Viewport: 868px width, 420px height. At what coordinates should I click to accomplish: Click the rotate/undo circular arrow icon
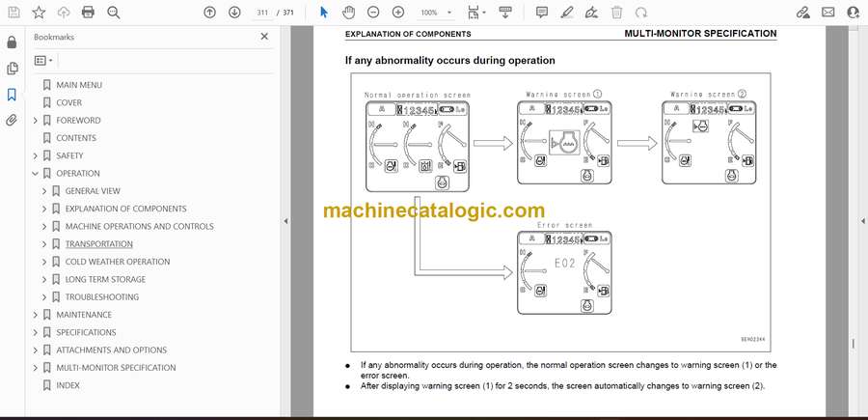pos(641,13)
